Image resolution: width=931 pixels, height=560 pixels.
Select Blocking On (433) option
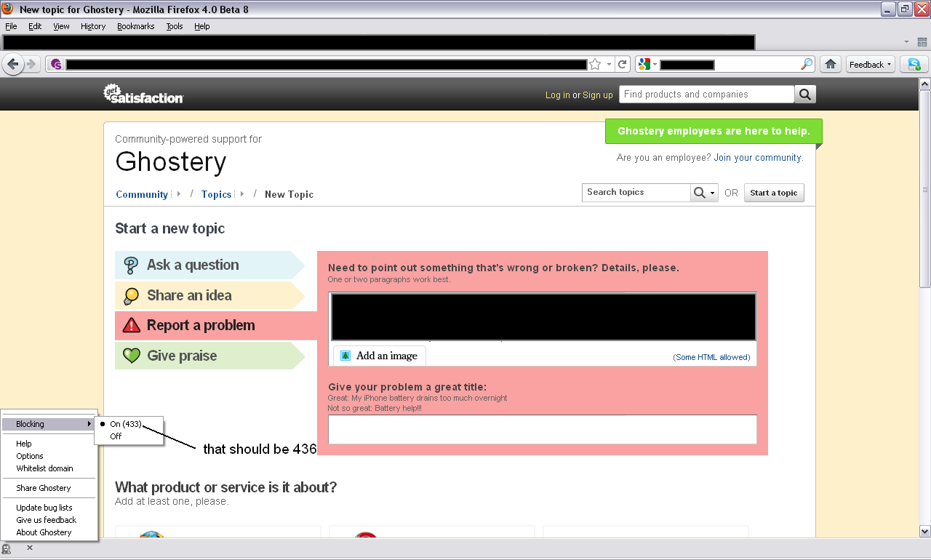point(126,424)
